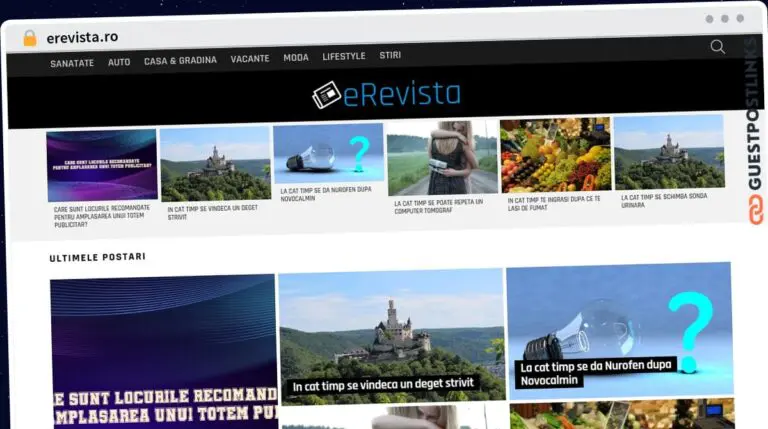The height and width of the screenshot is (429, 768).
Task: Open the search magnifier icon
Action: tap(718, 47)
